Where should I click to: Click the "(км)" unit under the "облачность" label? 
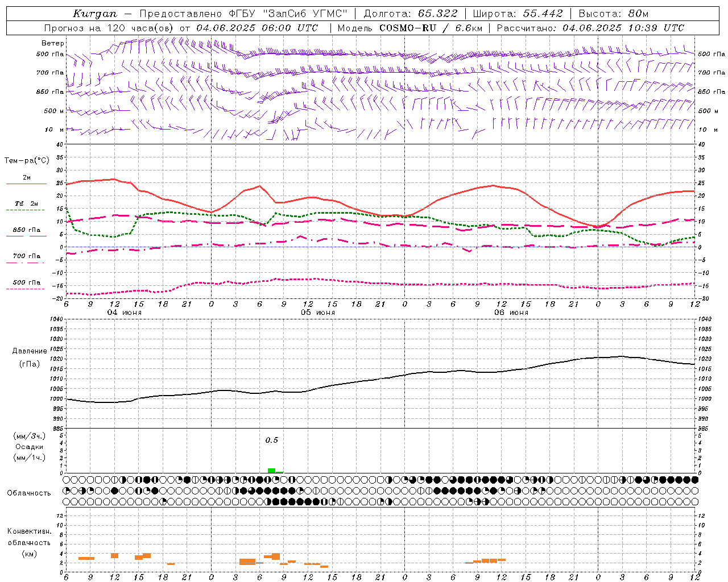click(x=30, y=554)
